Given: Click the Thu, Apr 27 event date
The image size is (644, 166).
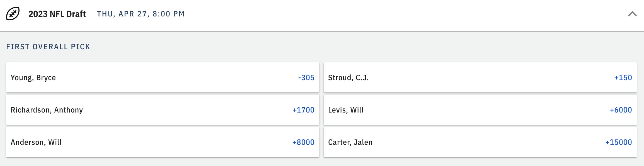Looking at the screenshot, I should pos(141,14).
